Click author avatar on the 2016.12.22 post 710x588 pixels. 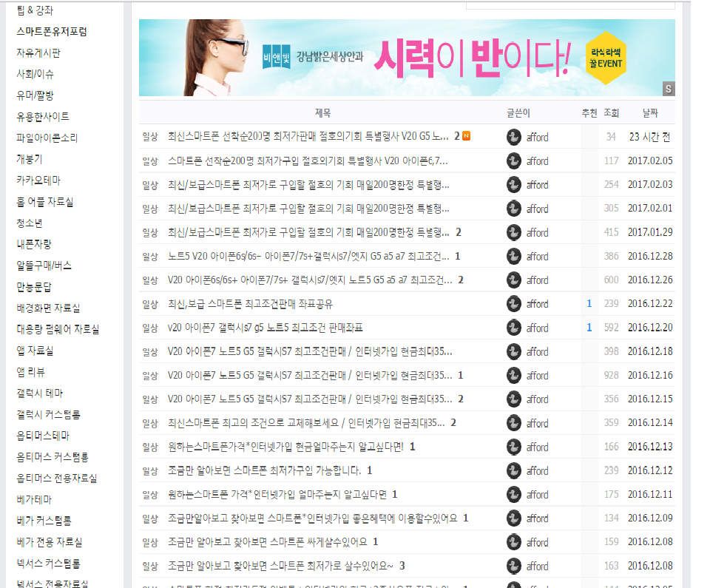514,304
